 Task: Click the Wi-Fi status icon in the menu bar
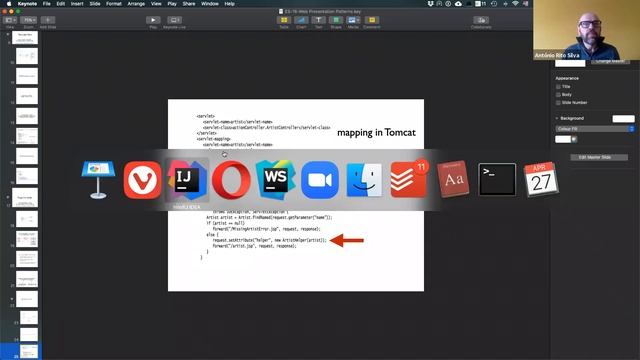pos(516,4)
